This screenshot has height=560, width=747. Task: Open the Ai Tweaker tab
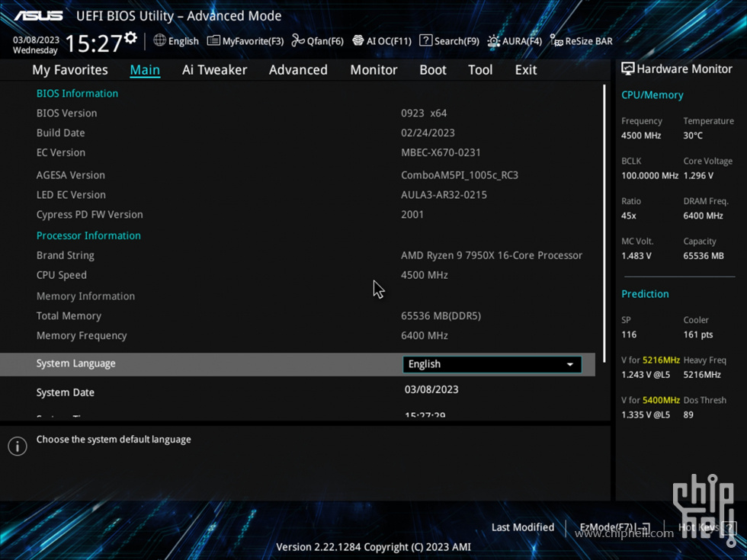pyautogui.click(x=214, y=70)
